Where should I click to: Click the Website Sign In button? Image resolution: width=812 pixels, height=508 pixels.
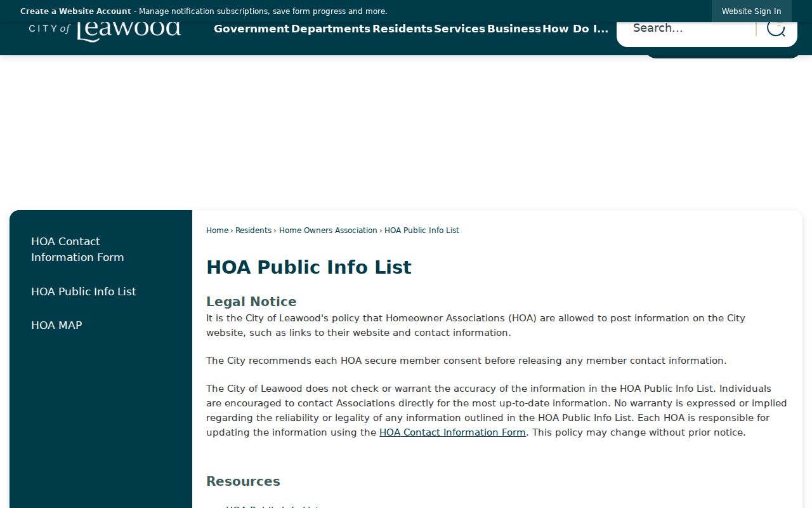[751, 11]
